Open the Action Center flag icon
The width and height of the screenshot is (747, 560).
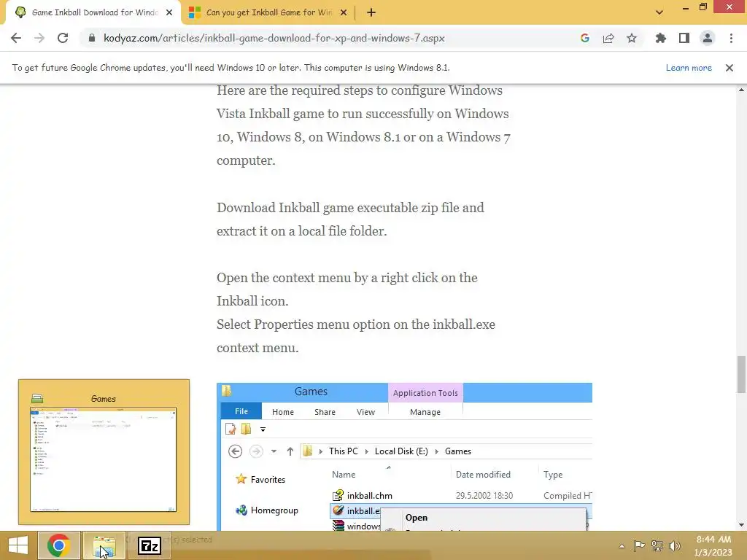click(x=639, y=545)
